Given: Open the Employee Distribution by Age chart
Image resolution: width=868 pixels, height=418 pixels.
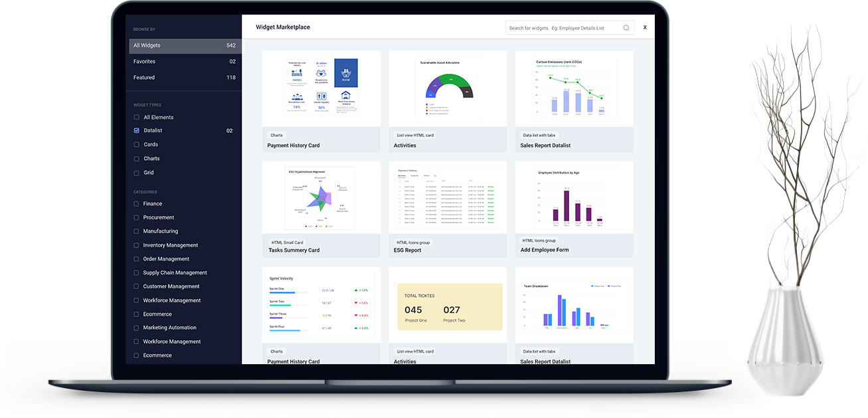Looking at the screenshot, I should [x=574, y=197].
